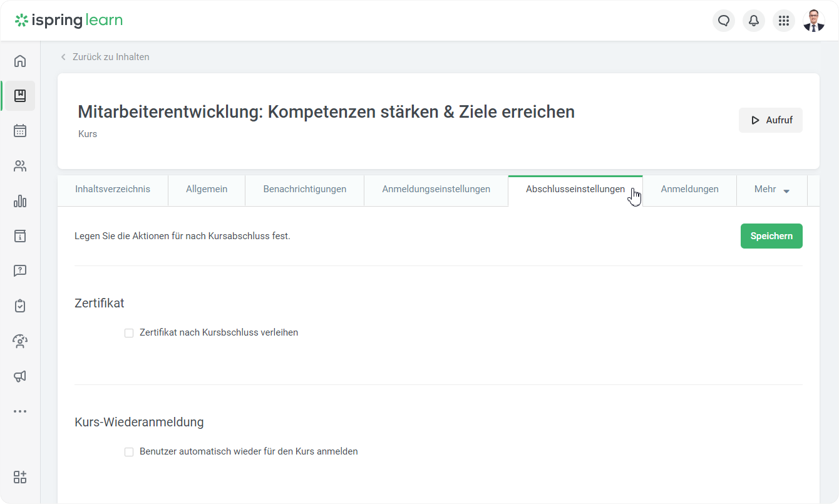The image size is (839, 504).
Task: Open the Home icon in sidebar
Action: [20, 61]
